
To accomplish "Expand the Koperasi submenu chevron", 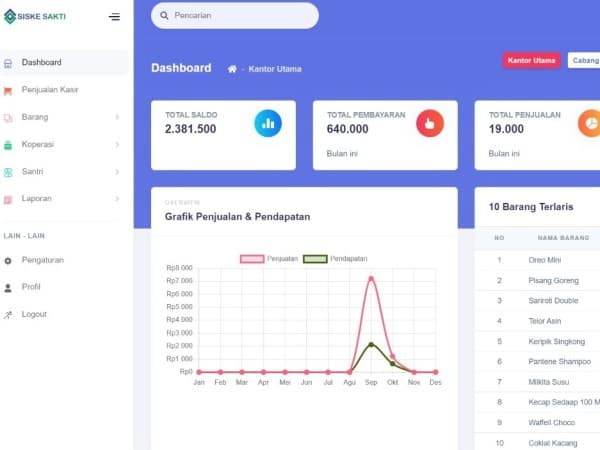I will [117, 144].
